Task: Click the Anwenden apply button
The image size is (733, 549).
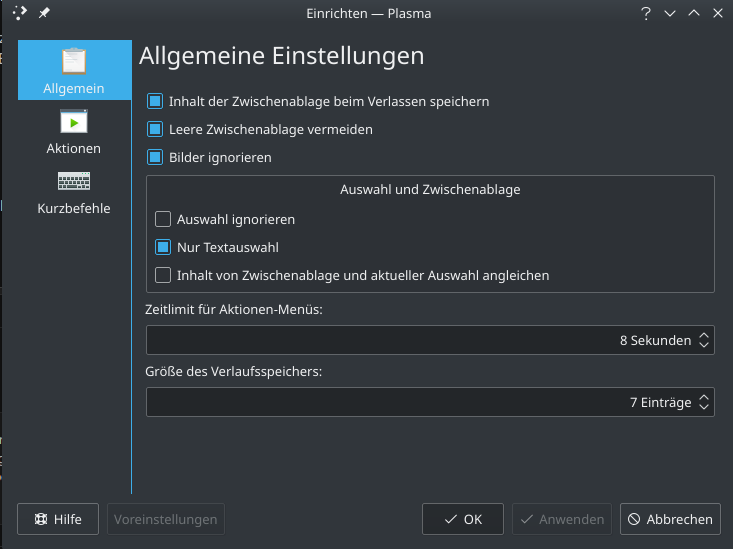Action: (x=562, y=519)
